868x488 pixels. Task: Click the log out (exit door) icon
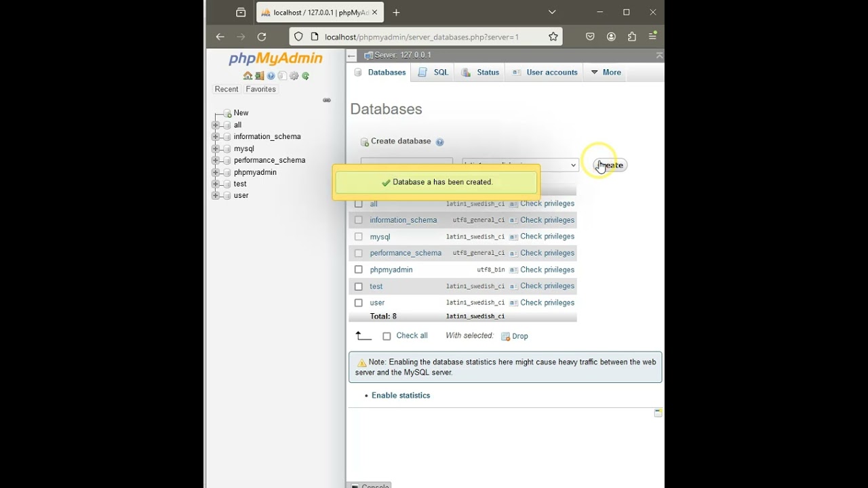259,76
